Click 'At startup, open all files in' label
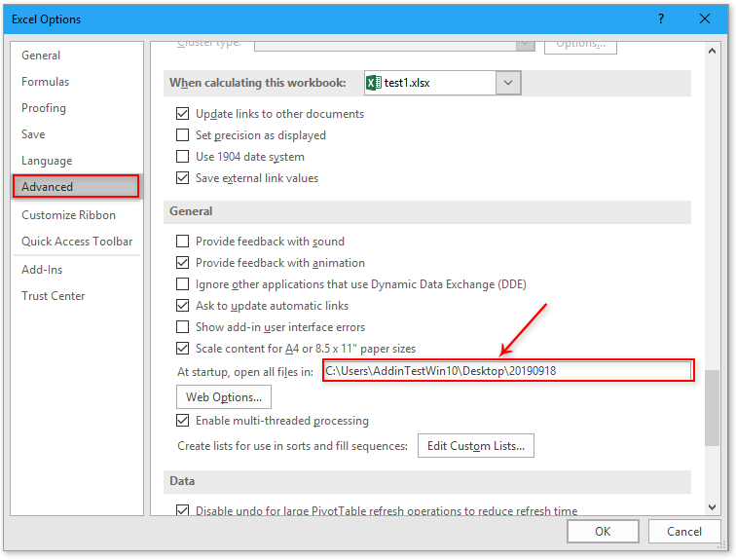Image resolution: width=736 pixels, height=560 pixels. tap(245, 372)
